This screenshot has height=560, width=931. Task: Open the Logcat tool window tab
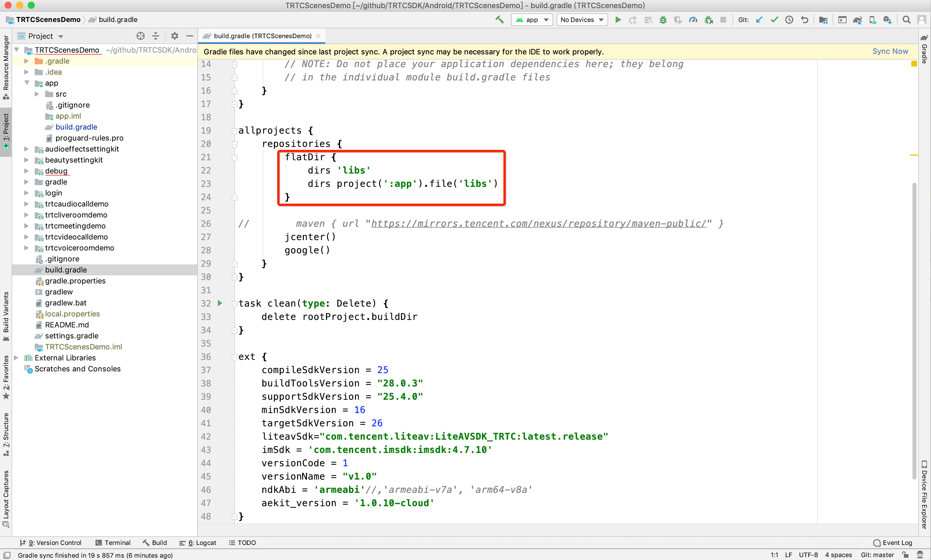point(198,542)
